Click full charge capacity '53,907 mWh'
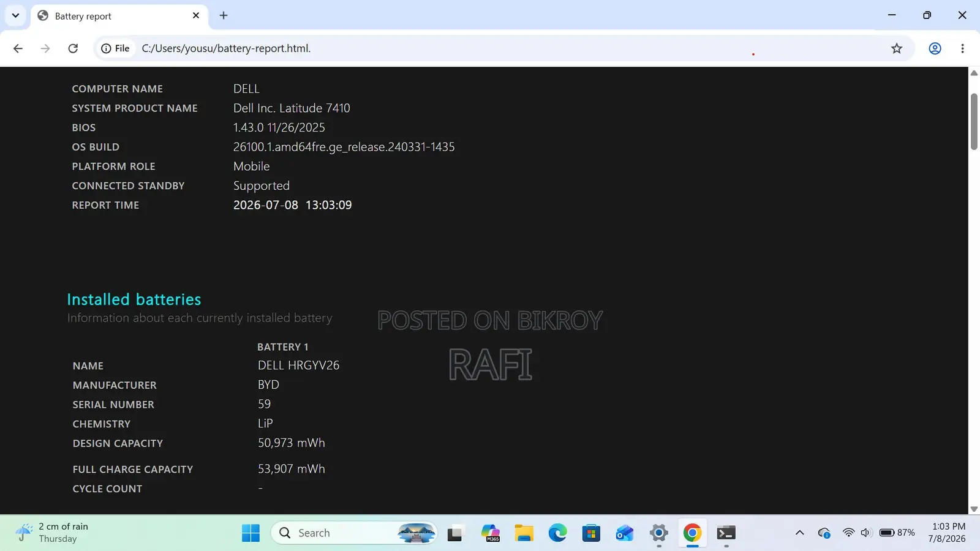This screenshot has width=980, height=551. pos(291,469)
